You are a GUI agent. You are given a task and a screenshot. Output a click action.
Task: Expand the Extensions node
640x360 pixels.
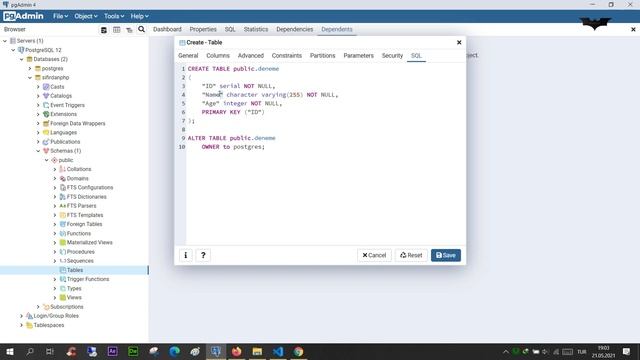point(38,114)
